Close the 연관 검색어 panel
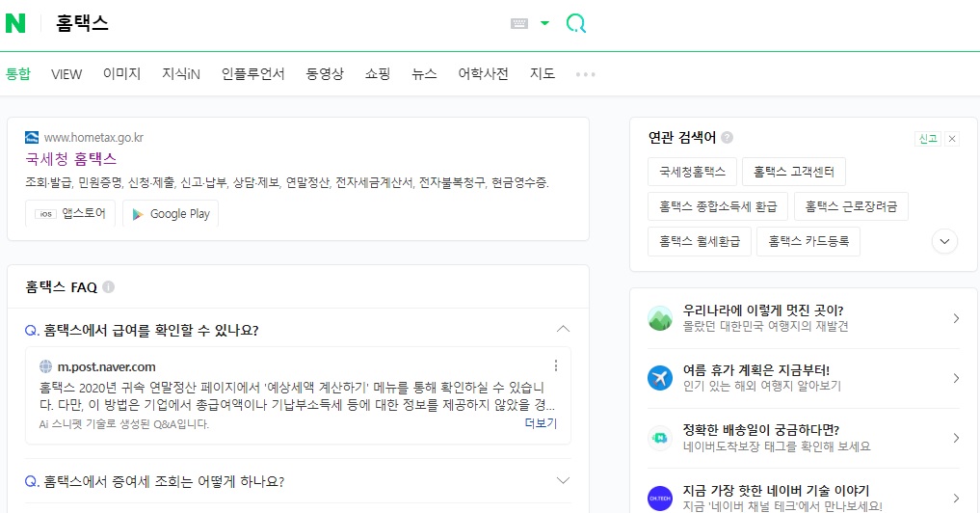The width and height of the screenshot is (980, 513). [x=952, y=139]
